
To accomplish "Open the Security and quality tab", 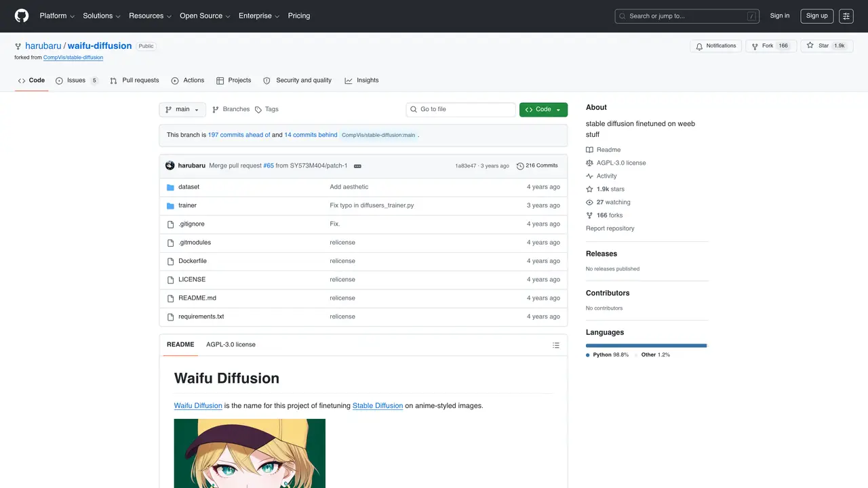I will click(x=297, y=81).
